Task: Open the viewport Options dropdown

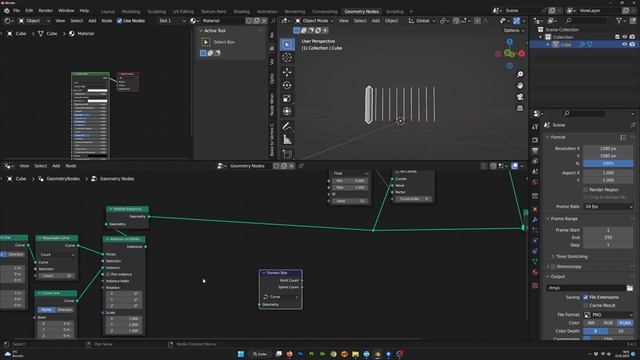Action: (x=513, y=31)
